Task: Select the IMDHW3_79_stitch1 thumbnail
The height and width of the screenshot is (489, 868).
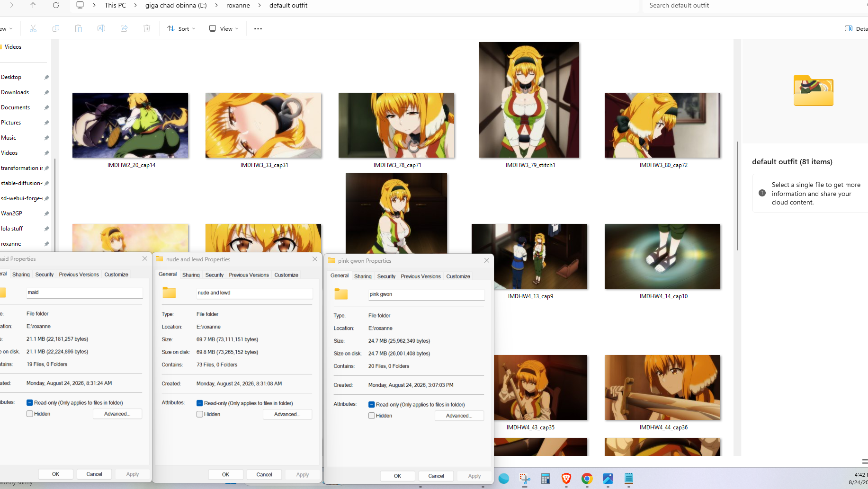Action: coord(529,100)
